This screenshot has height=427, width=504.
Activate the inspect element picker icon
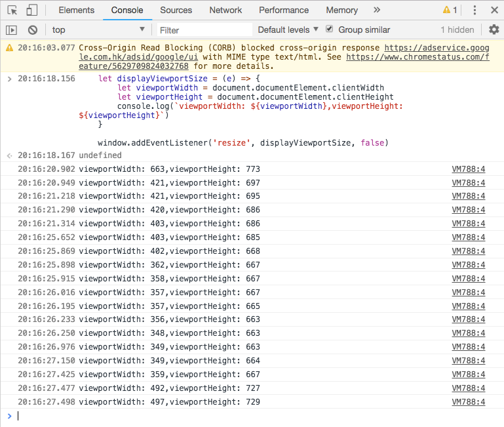pos(12,10)
